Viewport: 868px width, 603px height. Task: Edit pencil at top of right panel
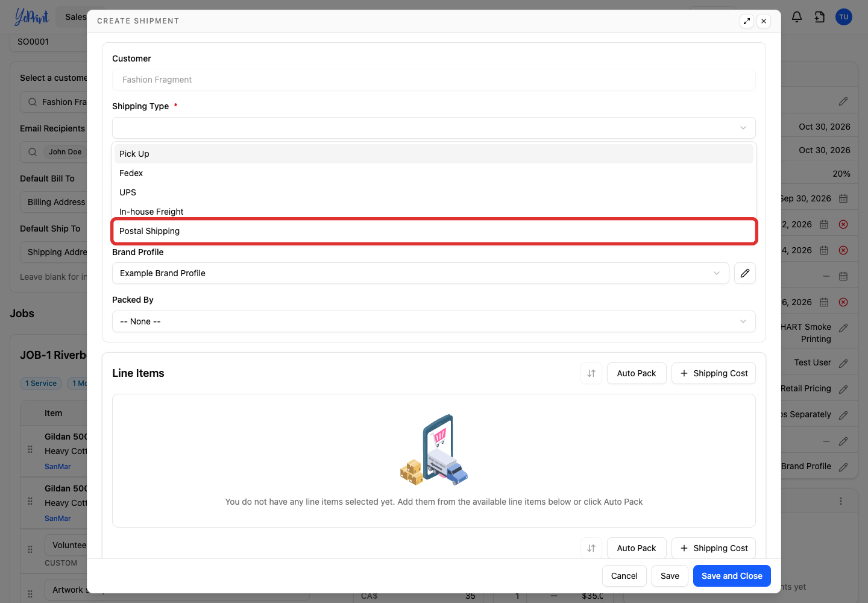(843, 101)
